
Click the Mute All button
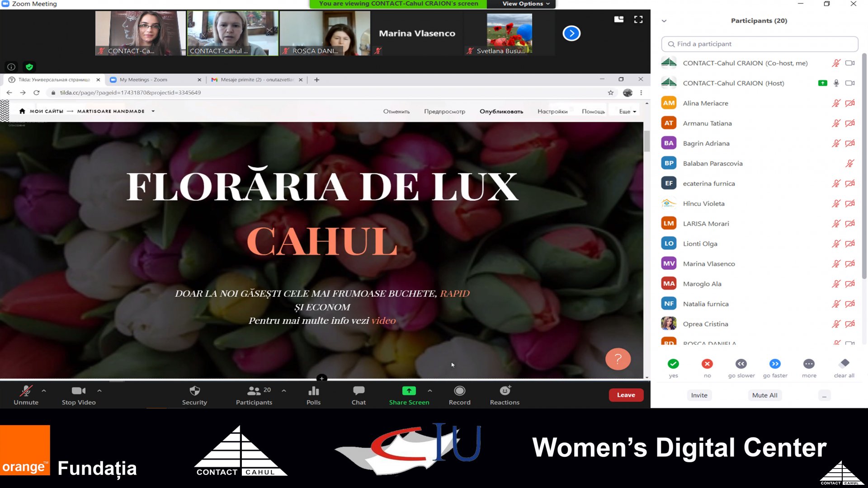[764, 395]
